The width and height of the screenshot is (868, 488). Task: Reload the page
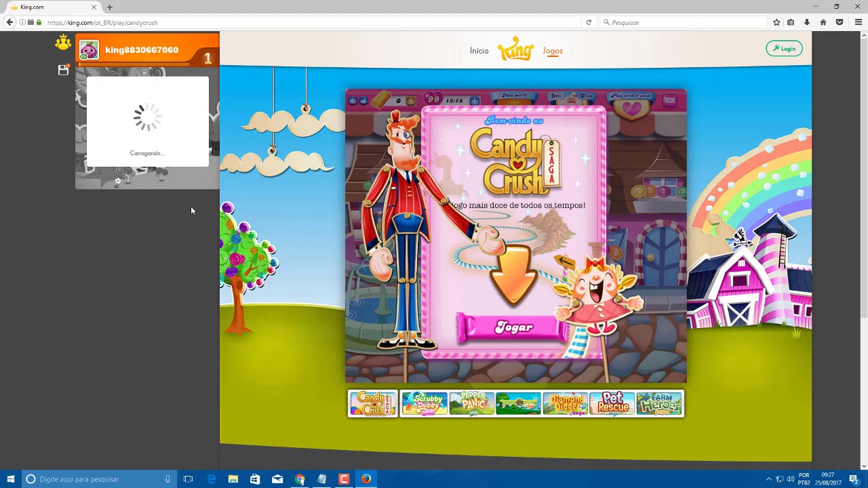pyautogui.click(x=589, y=22)
